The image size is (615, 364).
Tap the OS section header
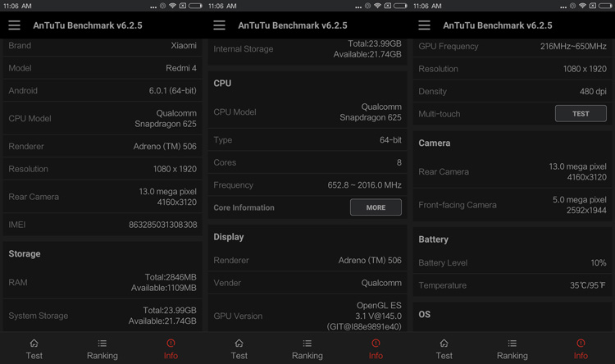425,314
